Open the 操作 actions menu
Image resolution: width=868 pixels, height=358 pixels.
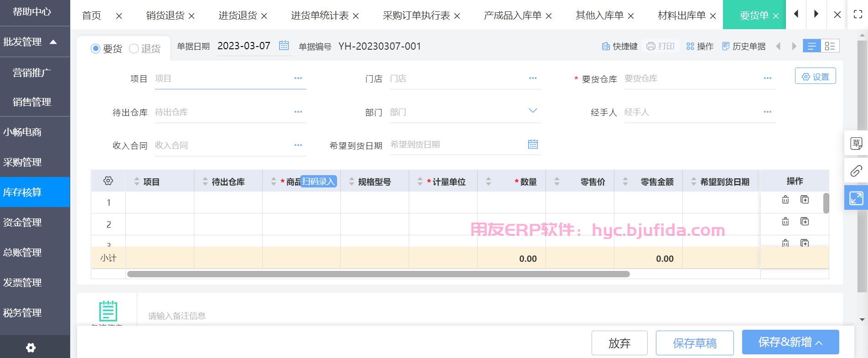coord(700,46)
